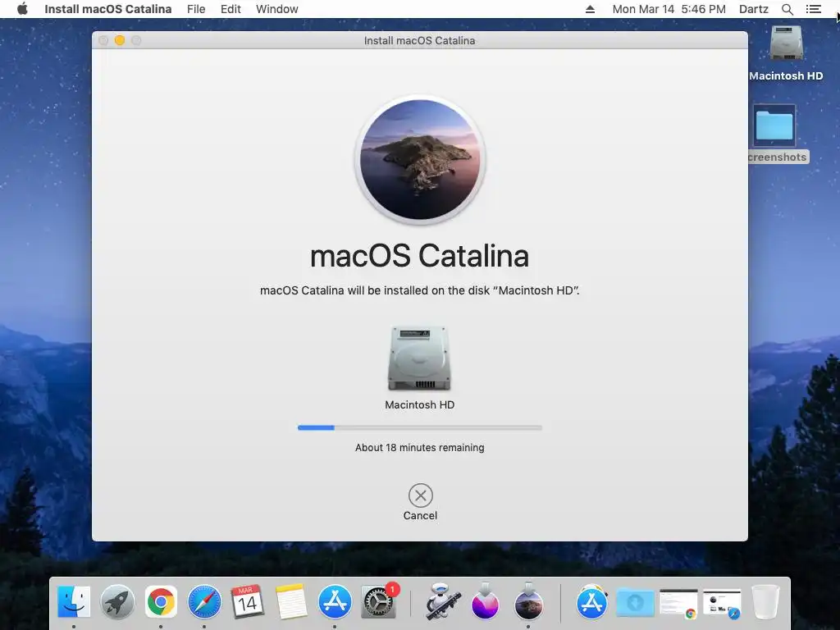This screenshot has width=840, height=630.
Task: Open the Install macOS Catalina menu
Action: click(107, 9)
